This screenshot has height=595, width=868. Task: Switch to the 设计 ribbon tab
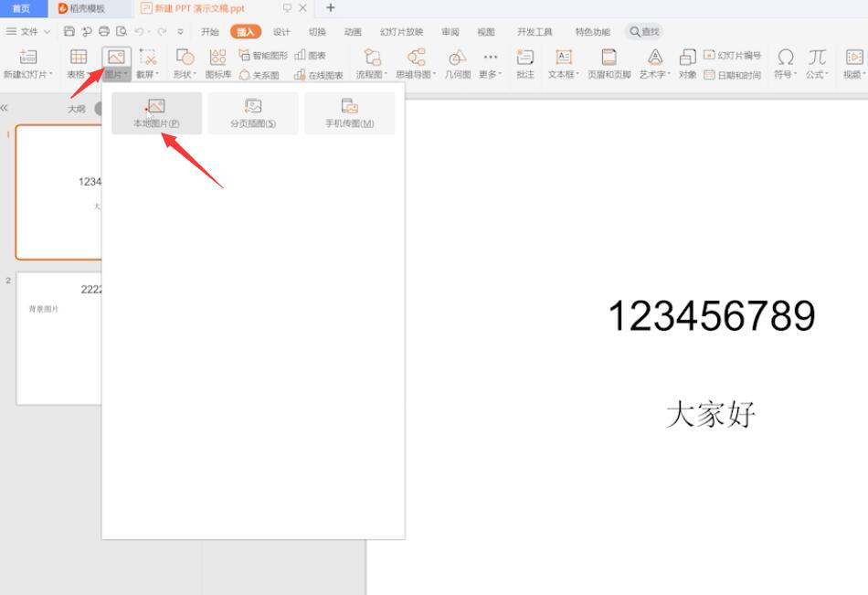281,32
